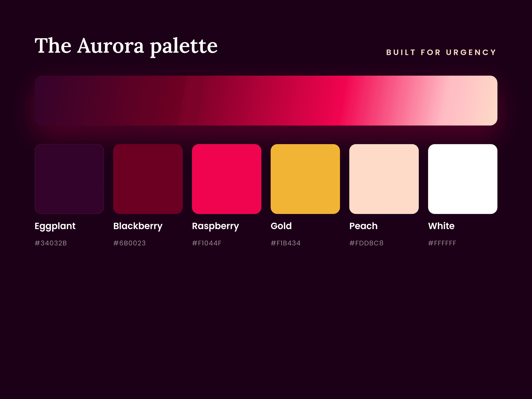Click the hex code #FDDBC8

pos(366,243)
